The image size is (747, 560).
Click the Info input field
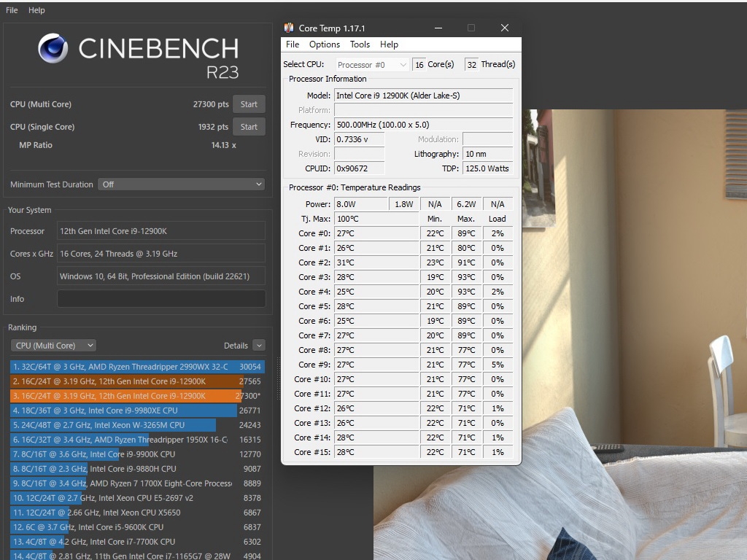(161, 298)
